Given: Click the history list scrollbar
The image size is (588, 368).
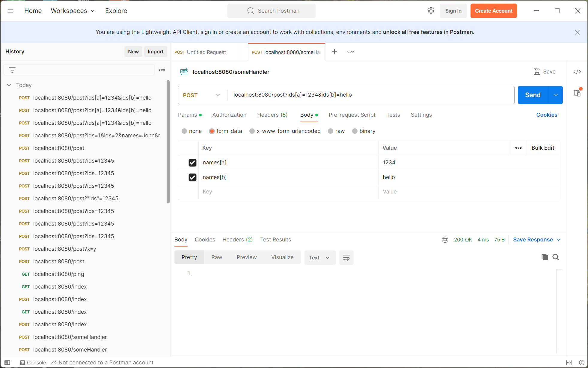Looking at the screenshot, I should (x=168, y=142).
